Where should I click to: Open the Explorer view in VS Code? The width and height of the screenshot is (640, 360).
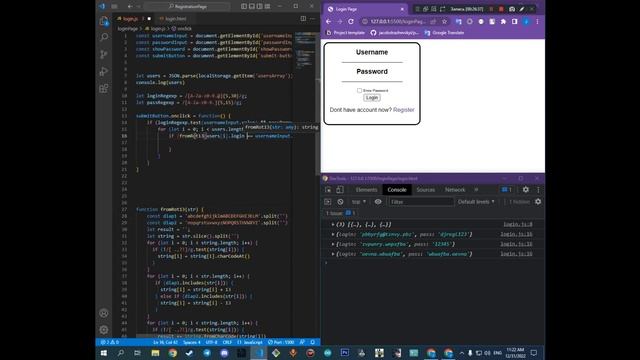point(104,21)
